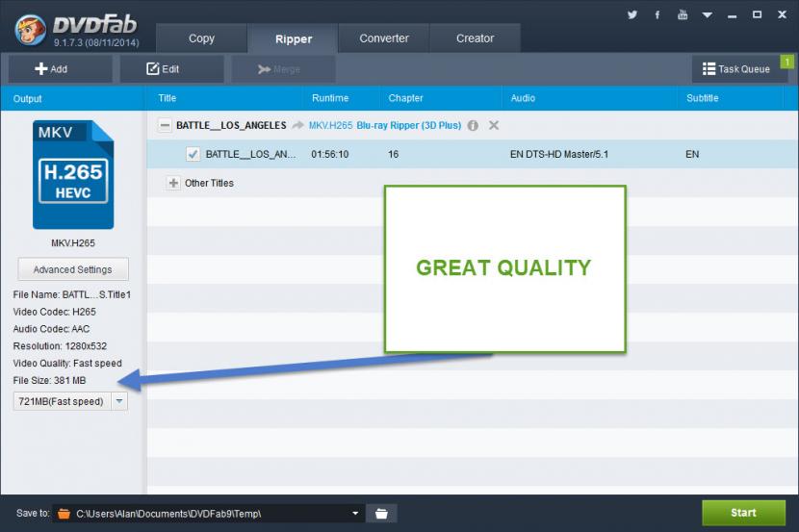Collapse the BATTLE__LOS_ANGELES source entry
Image resolution: width=799 pixels, height=532 pixels.
(x=165, y=125)
